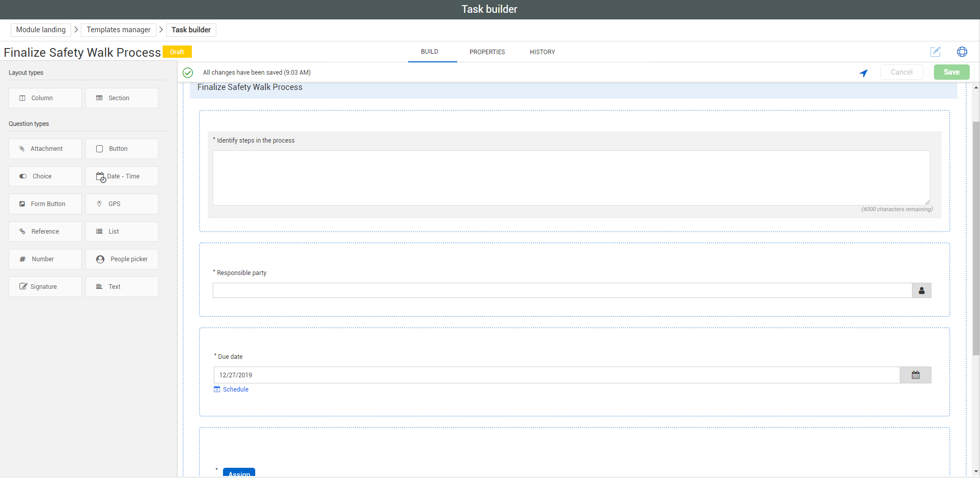Click the green Save button
The image size is (980, 478).
pos(951,72)
